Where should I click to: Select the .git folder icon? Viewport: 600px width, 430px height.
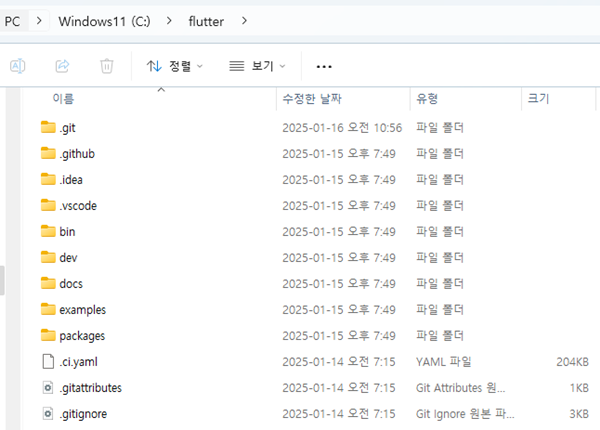[x=48, y=127]
